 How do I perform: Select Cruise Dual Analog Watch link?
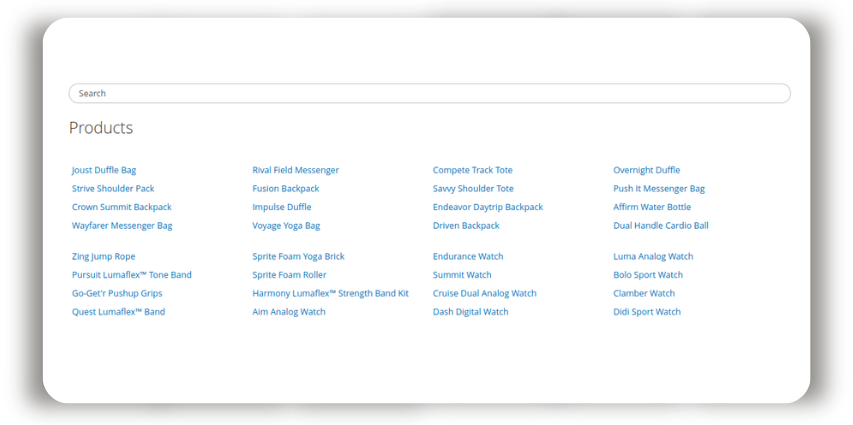485,294
